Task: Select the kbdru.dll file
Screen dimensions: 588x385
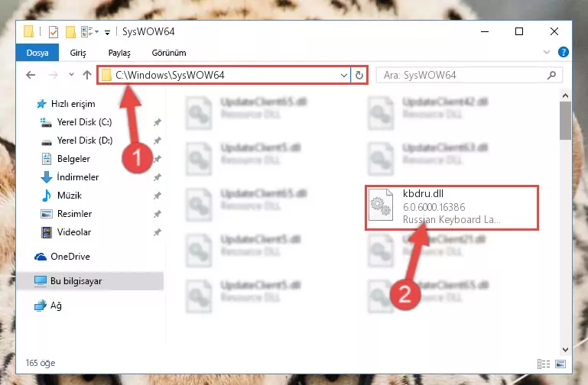Action: pos(452,208)
